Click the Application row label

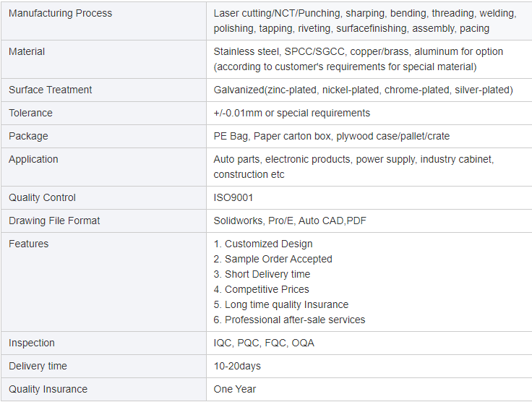33,159
